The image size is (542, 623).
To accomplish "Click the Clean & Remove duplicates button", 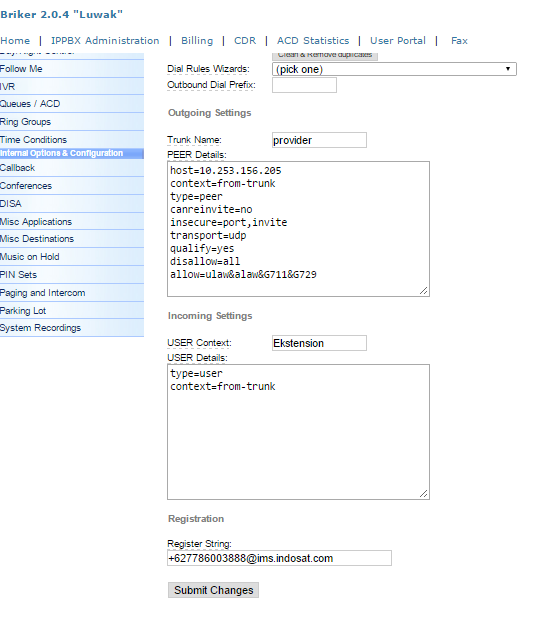I will [x=325, y=56].
